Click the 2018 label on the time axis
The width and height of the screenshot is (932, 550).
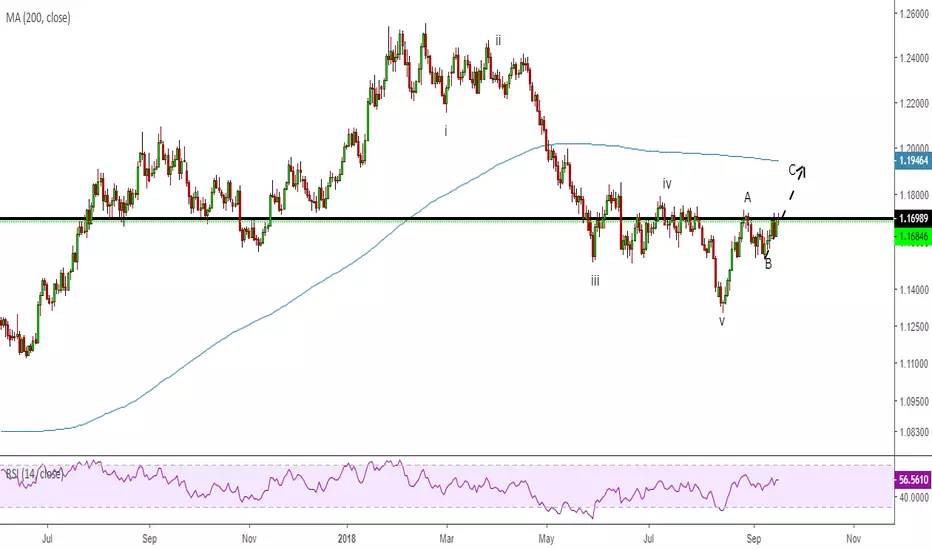[x=347, y=539]
